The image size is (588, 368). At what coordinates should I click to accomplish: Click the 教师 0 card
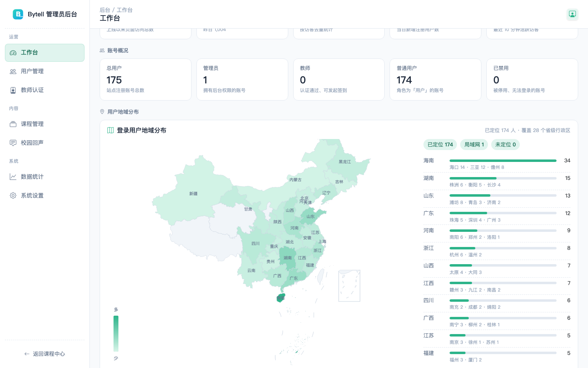[339, 80]
